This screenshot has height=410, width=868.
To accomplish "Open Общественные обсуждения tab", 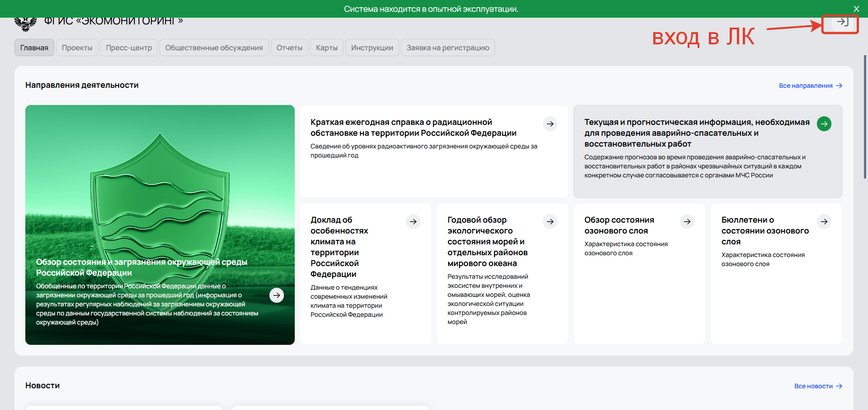I will 214,48.
